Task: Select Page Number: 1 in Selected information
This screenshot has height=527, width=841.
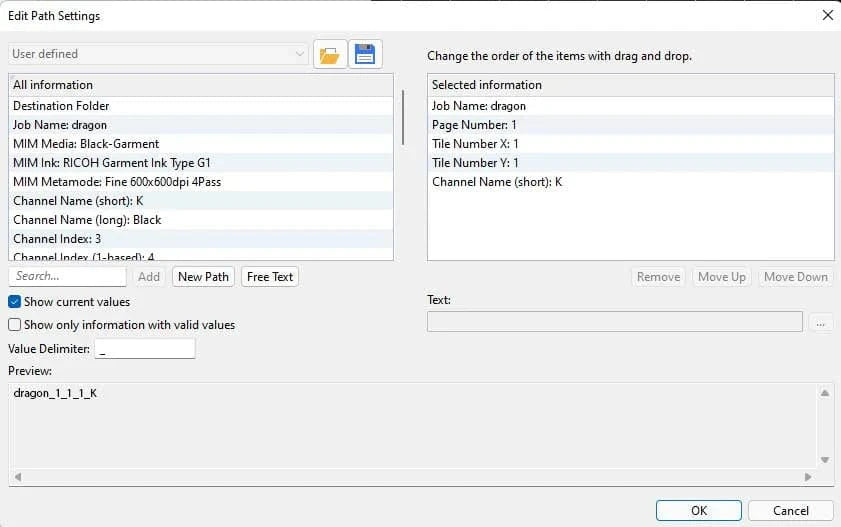Action: tap(474, 125)
